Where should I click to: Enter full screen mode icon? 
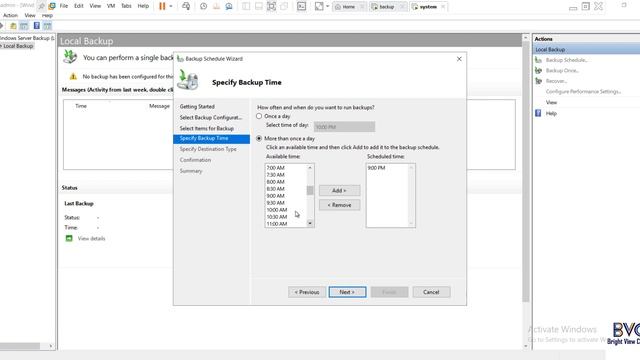point(271,6)
